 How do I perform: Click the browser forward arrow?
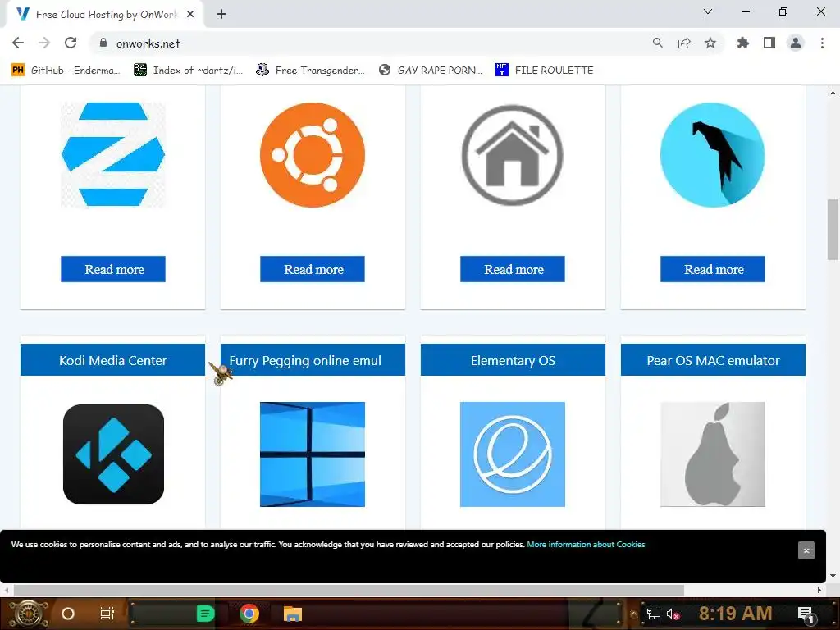44,43
